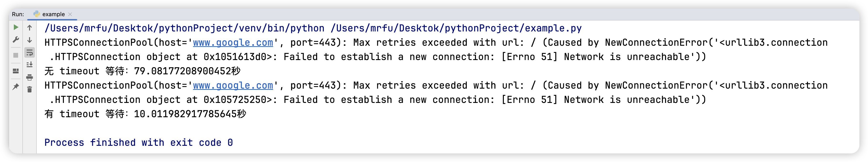Screen dimensions: 868x162
Task: Clear console with the trash icon
Action: [30, 90]
